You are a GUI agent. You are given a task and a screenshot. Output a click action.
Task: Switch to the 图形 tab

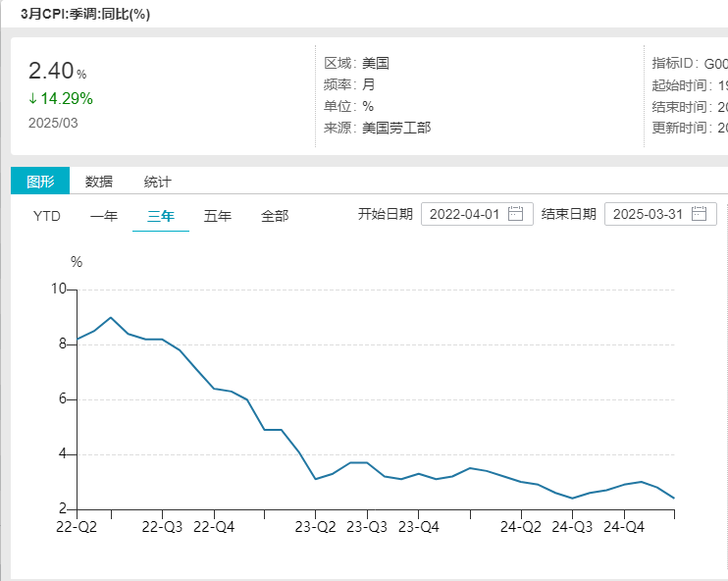[x=40, y=182]
